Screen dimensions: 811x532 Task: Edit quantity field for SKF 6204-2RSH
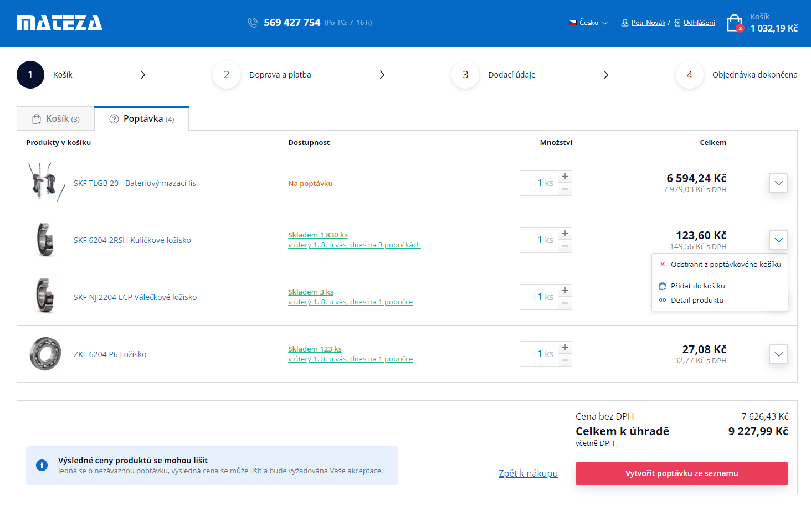pyautogui.click(x=539, y=240)
